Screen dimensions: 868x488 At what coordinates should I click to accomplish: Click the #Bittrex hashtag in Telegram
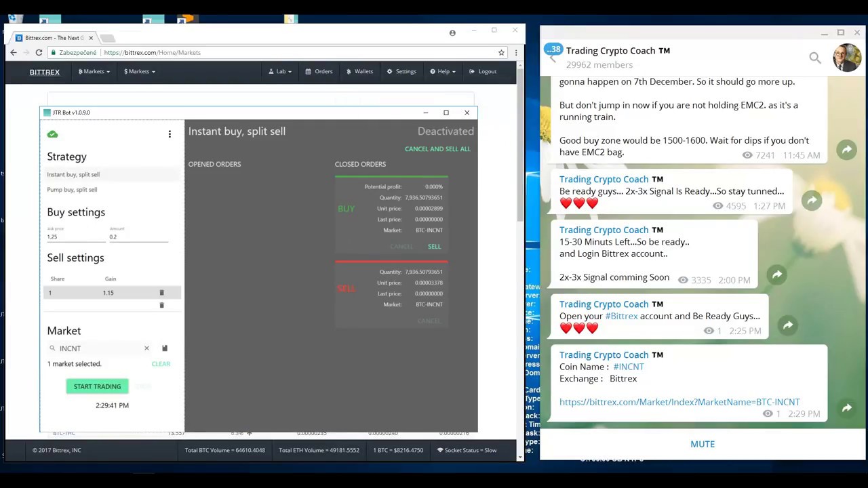(621, 316)
